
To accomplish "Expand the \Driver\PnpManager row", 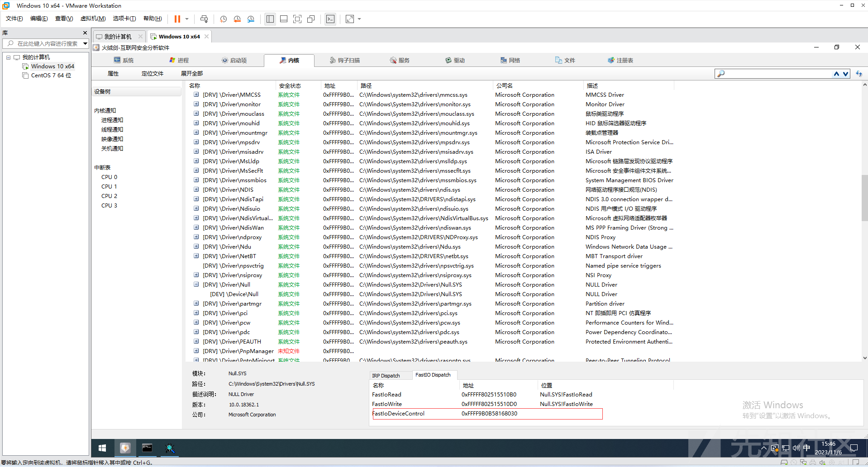I will [x=196, y=351].
